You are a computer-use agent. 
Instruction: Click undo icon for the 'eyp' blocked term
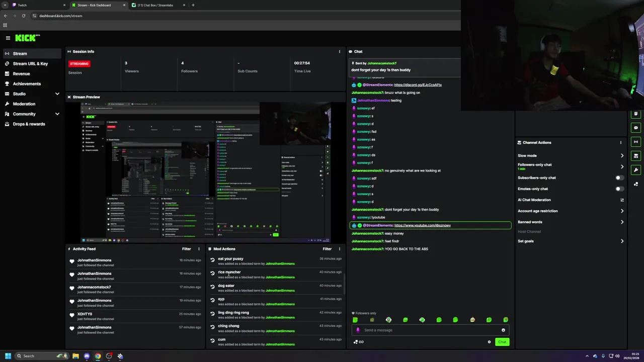pyautogui.click(x=212, y=301)
